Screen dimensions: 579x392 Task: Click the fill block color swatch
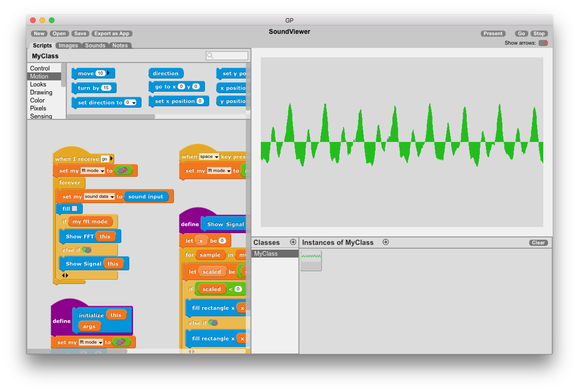coord(74,209)
